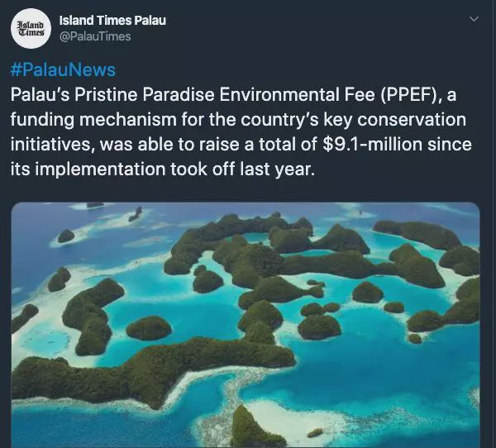Viewport: 496px width, 448px height.
Task: Click the @PalauTimes handle
Action: coord(95,36)
